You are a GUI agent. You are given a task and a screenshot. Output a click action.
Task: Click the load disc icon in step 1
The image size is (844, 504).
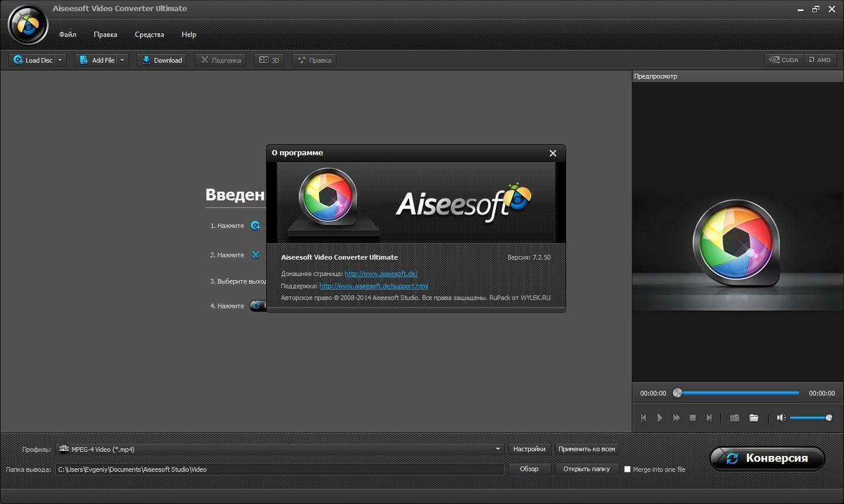[x=256, y=226]
